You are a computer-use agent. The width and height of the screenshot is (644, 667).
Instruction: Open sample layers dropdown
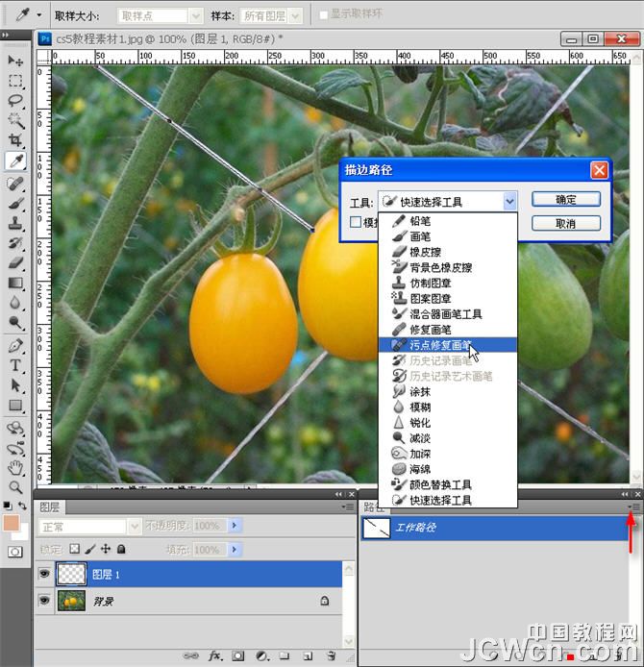click(295, 16)
